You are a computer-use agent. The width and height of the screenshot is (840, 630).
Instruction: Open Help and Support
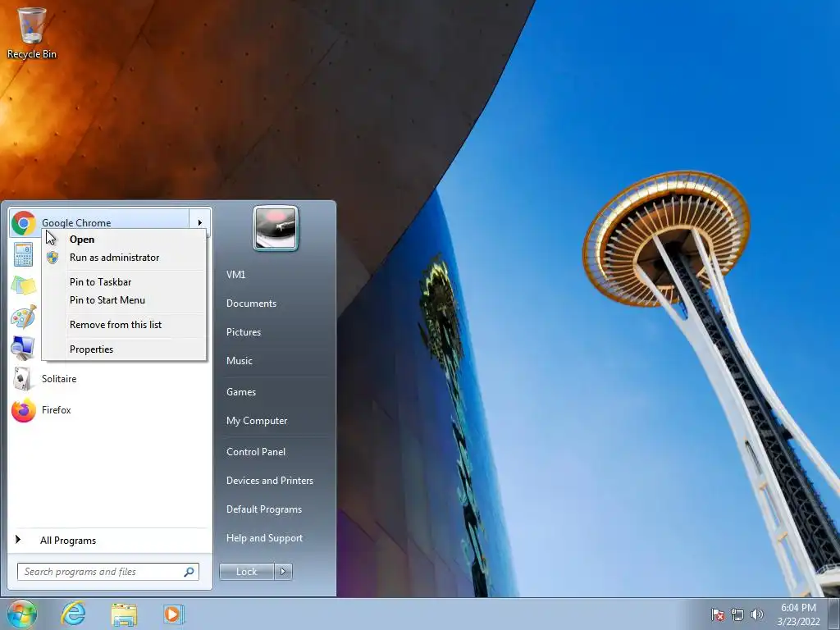tap(264, 538)
